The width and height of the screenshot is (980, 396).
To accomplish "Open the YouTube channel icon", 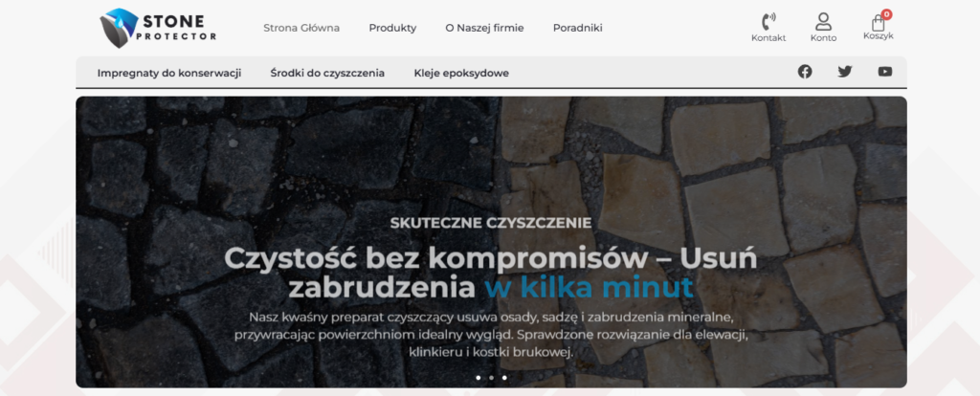I will point(884,72).
